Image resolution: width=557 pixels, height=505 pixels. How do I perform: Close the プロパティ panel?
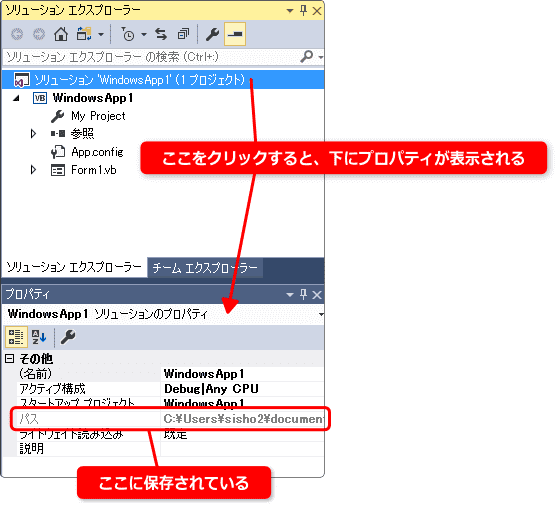[317, 295]
